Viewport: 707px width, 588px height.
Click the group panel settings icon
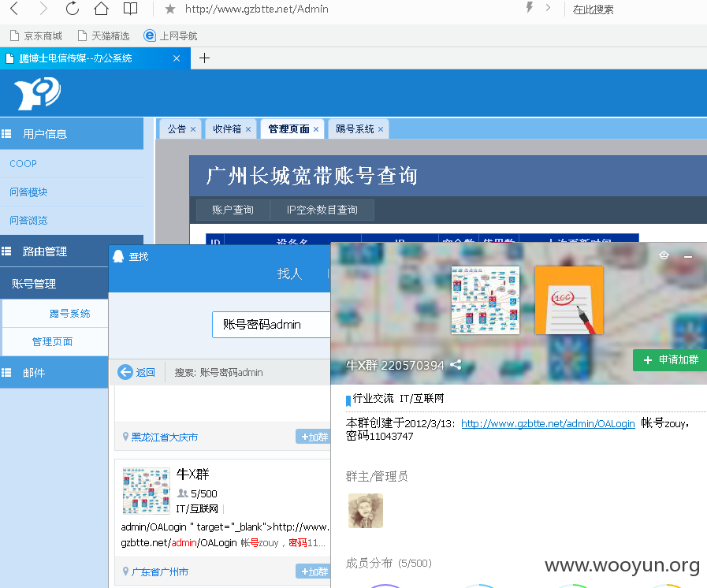click(x=664, y=255)
